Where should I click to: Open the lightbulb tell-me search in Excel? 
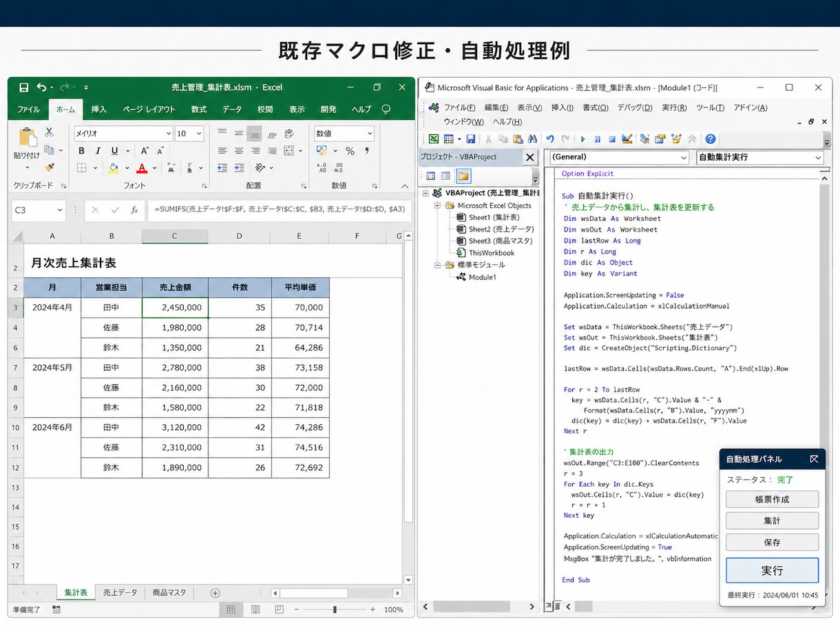[x=386, y=109]
